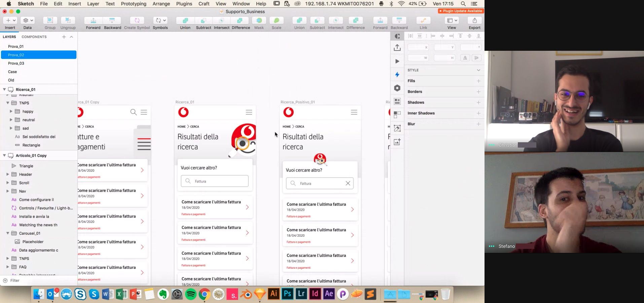Expand the Header layer group

[x=8, y=174]
